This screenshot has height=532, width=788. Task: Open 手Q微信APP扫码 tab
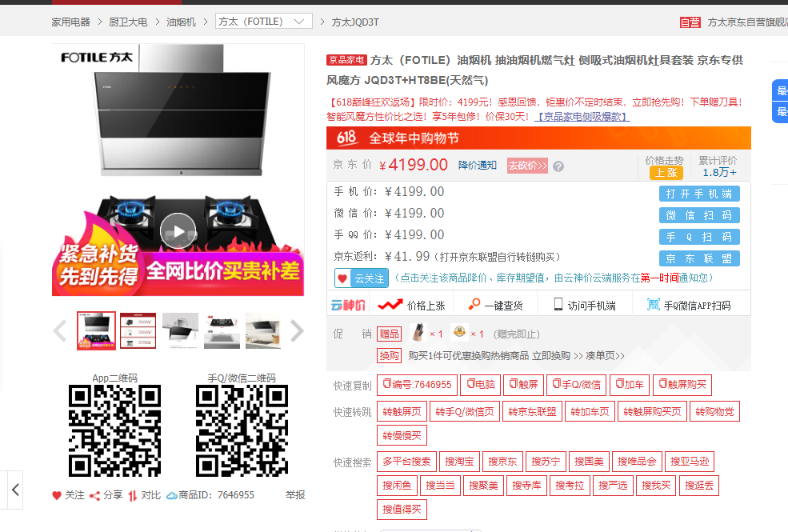coord(689,305)
